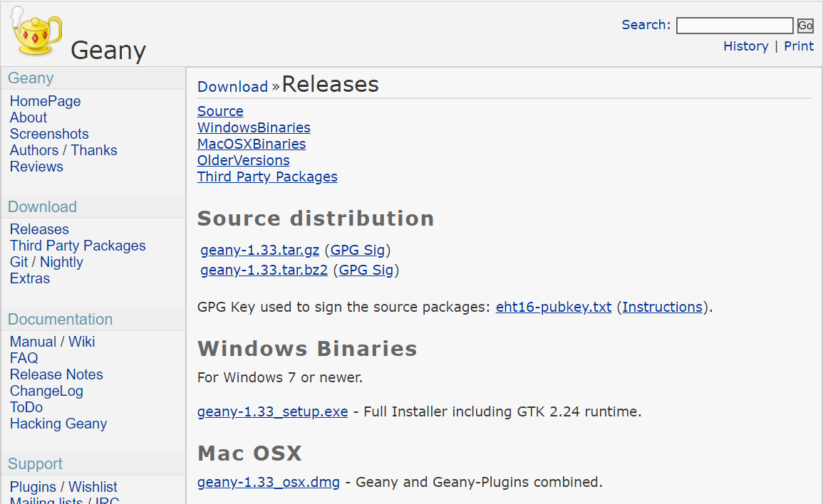The image size is (823, 504).
Task: Jump to the WindowsBinaries section anchor
Action: pos(254,128)
